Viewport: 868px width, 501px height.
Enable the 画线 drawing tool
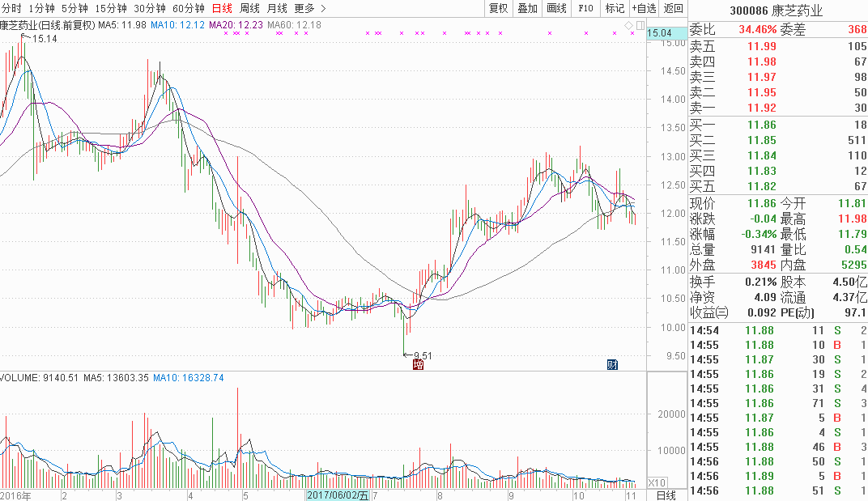(556, 8)
